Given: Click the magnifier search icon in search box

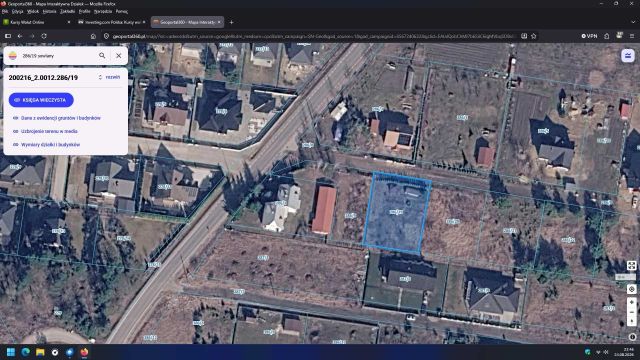Looking at the screenshot, I should 102,56.
